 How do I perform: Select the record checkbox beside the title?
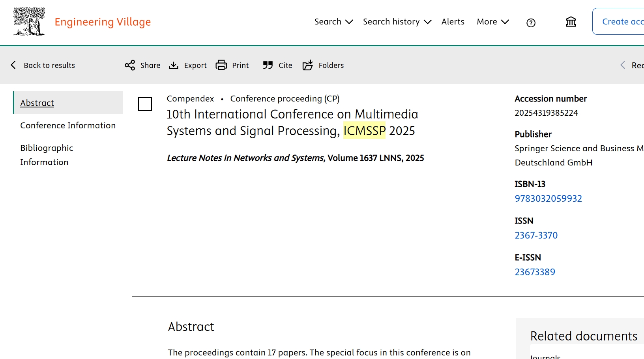145,104
